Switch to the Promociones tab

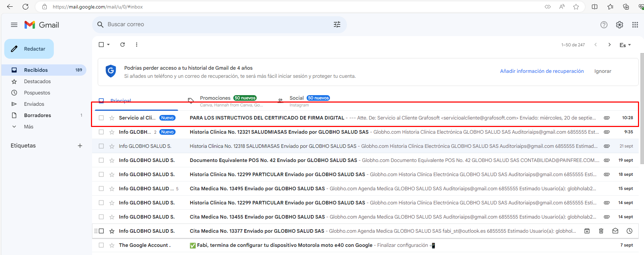pyautogui.click(x=215, y=98)
